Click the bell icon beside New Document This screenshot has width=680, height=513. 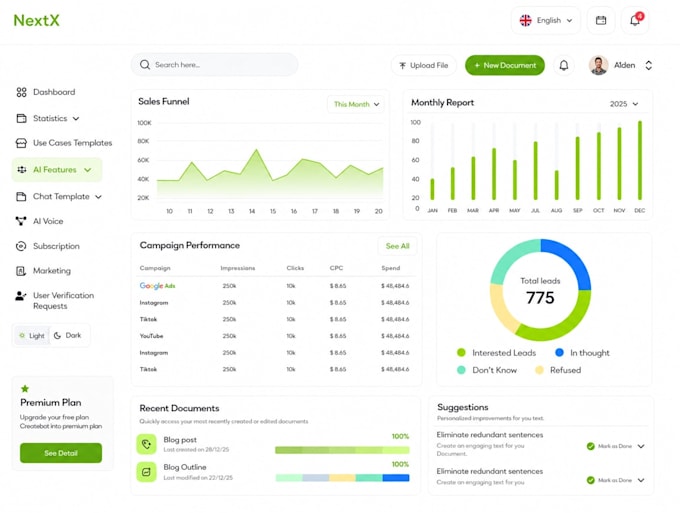coord(564,65)
